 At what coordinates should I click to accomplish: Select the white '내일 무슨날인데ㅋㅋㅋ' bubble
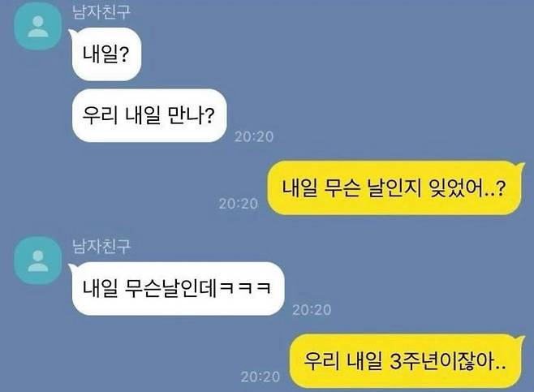click(178, 288)
